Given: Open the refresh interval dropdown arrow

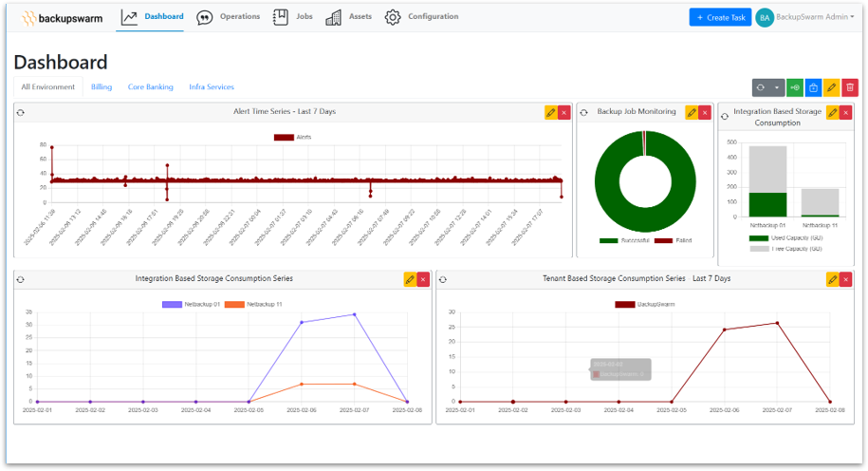Looking at the screenshot, I should (777, 87).
